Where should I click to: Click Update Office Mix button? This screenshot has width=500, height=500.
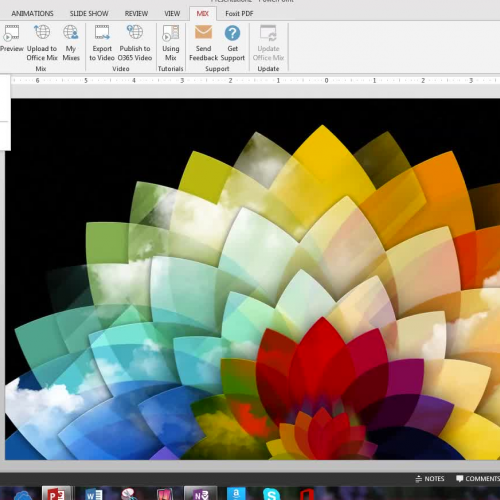coord(268,43)
